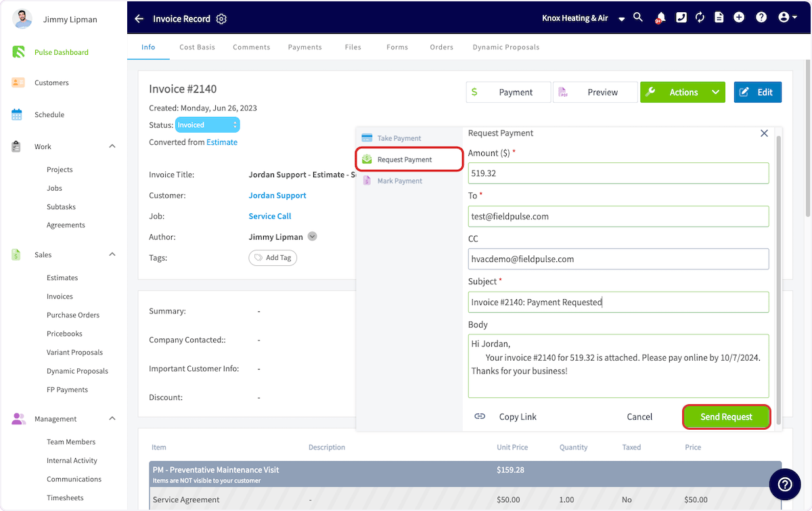Click the Preview PDF button
812x511 pixels.
click(595, 92)
